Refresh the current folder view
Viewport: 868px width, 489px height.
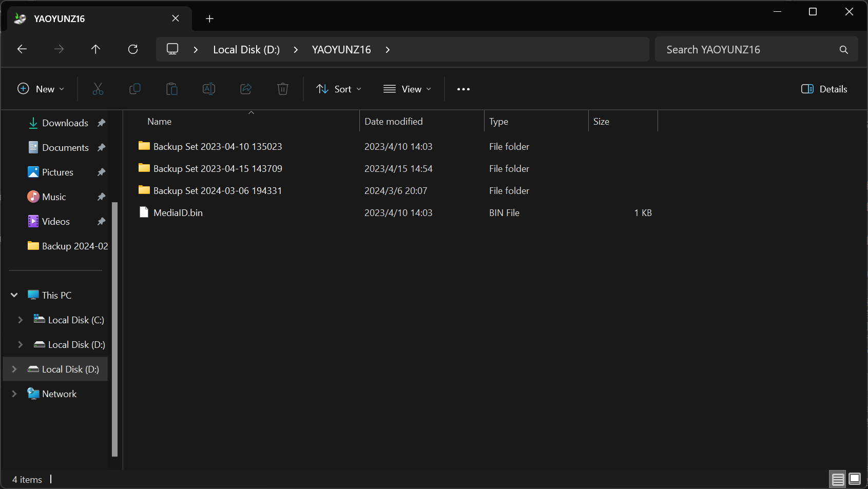pos(133,49)
